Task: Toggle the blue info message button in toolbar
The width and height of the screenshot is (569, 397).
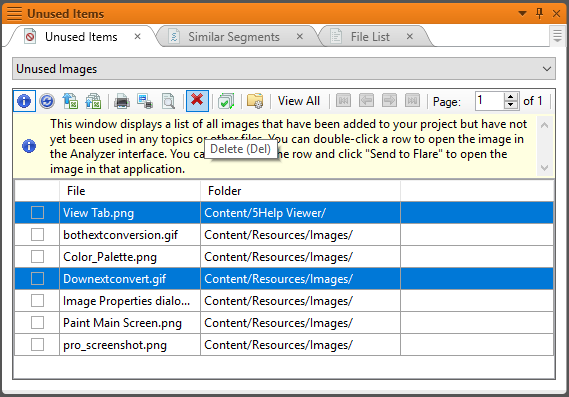Action: coord(24,101)
